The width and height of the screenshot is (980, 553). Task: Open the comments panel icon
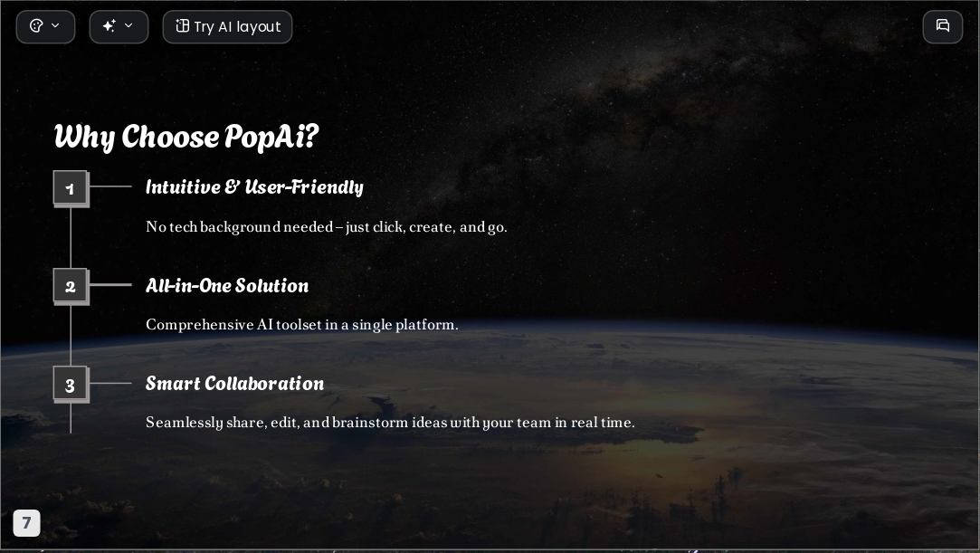(943, 27)
